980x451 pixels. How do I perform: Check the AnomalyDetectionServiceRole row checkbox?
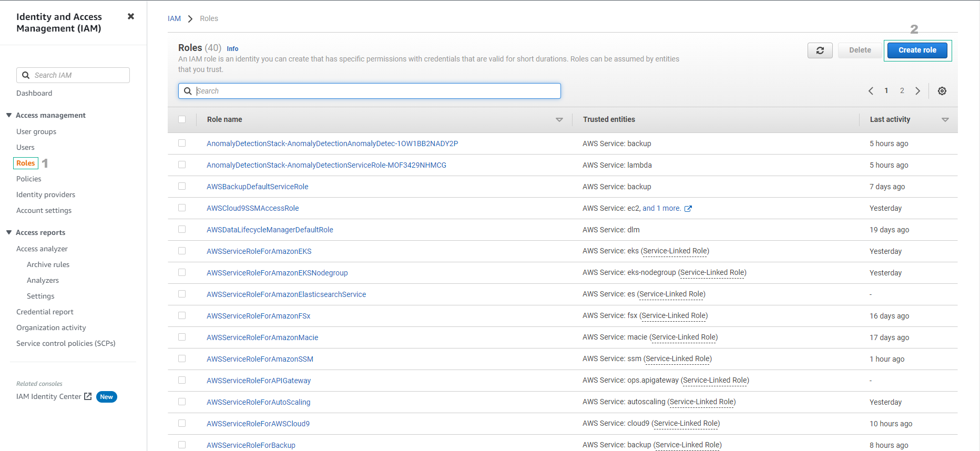click(x=182, y=165)
